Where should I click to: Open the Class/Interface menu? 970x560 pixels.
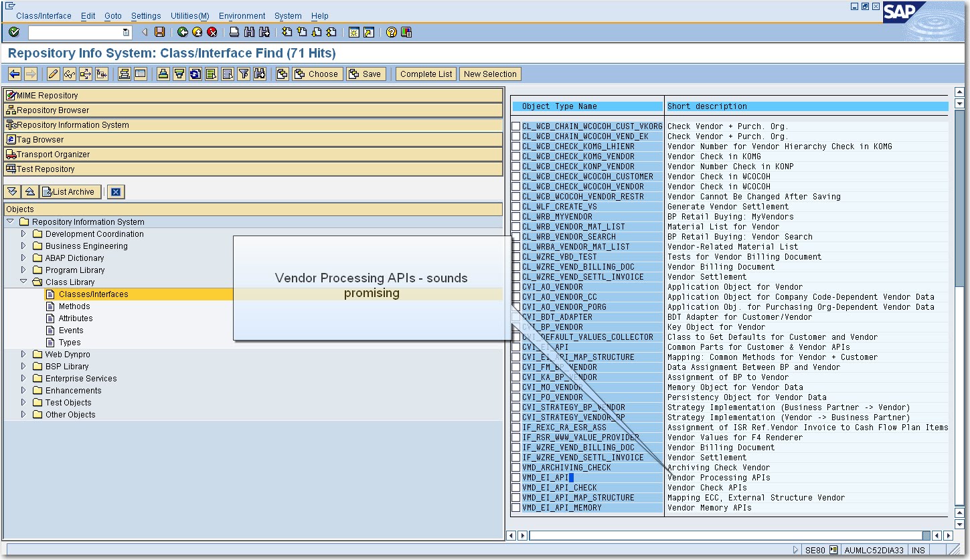[44, 16]
